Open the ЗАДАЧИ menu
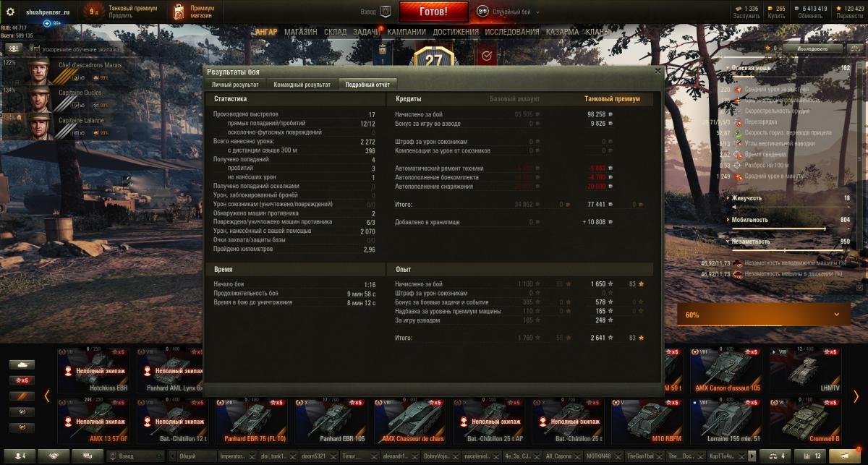The height and width of the screenshot is (465, 868). 367,32
